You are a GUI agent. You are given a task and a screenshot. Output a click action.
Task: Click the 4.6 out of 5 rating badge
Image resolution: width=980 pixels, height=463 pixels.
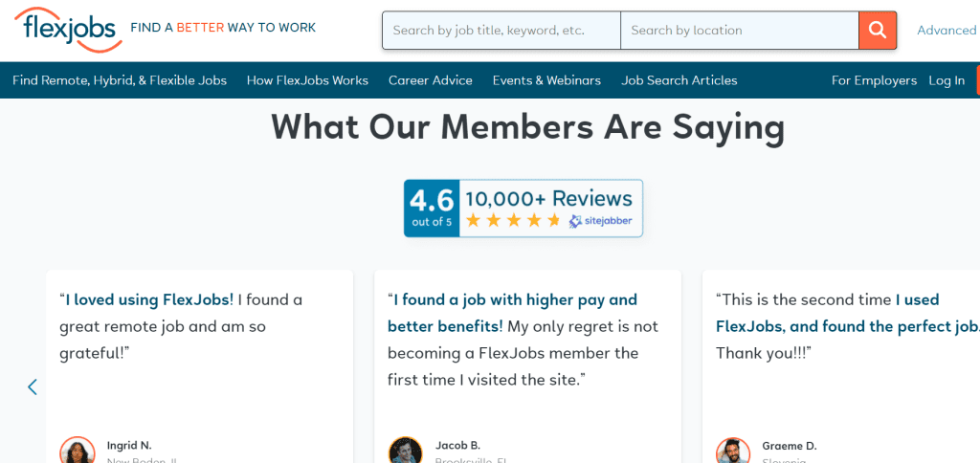coord(432,208)
